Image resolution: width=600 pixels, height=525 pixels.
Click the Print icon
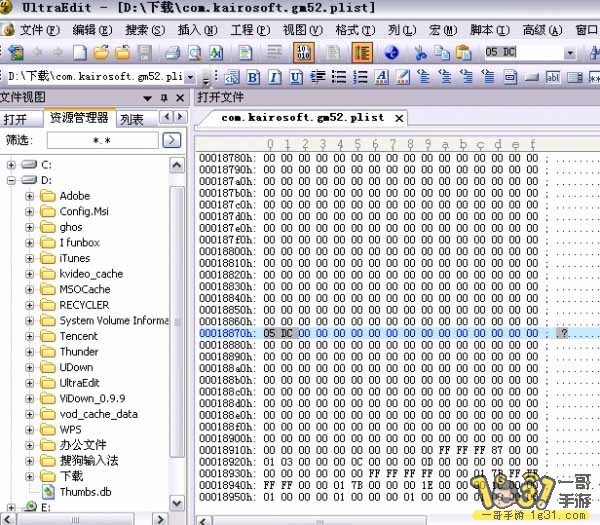click(173, 53)
